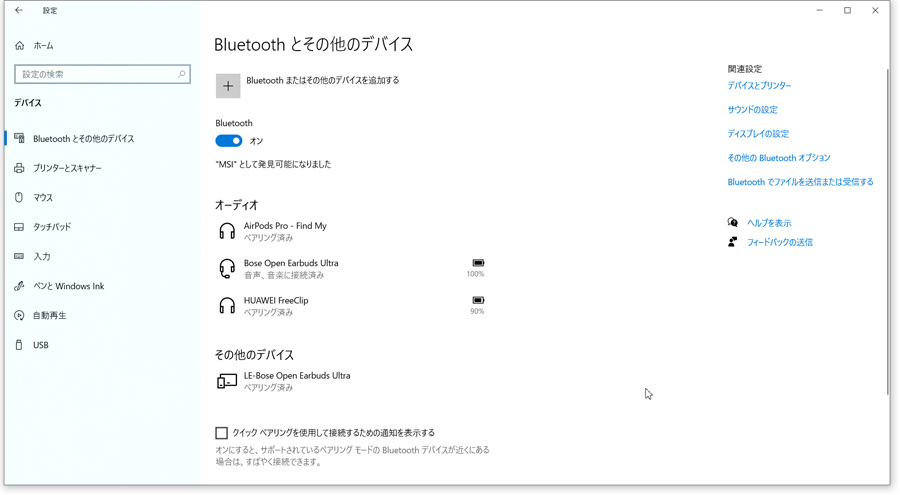The image size is (900, 495).
Task: Enable the クイック ペアリング notification checkbox
Action: [222, 433]
